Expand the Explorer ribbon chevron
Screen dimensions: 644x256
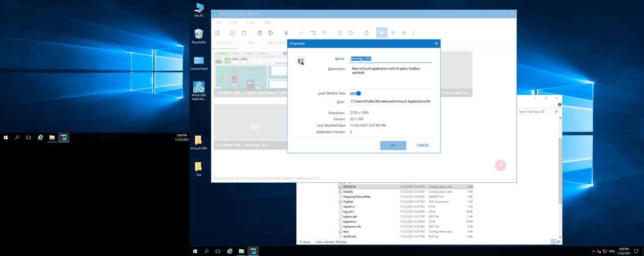(554, 105)
